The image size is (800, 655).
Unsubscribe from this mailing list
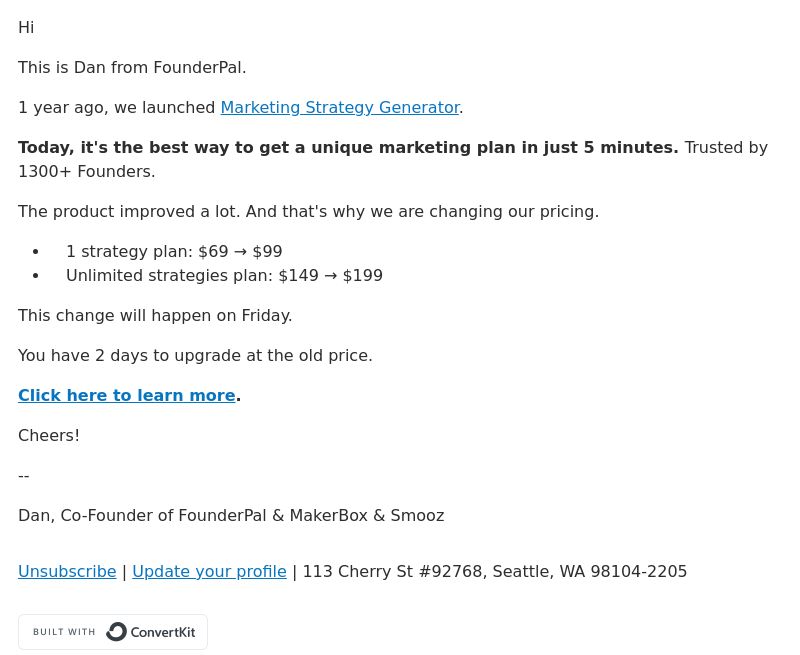(x=67, y=571)
